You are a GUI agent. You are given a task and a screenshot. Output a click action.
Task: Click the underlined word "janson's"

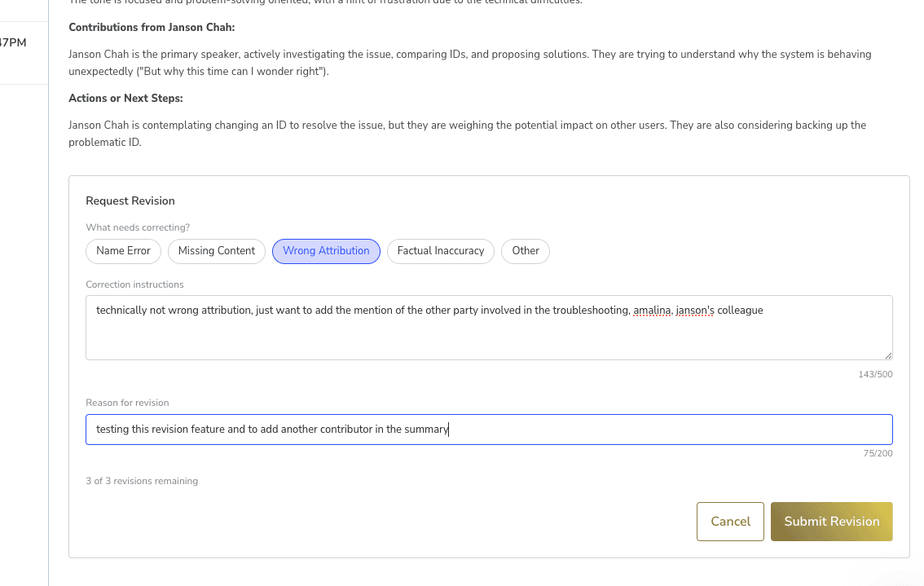click(694, 311)
